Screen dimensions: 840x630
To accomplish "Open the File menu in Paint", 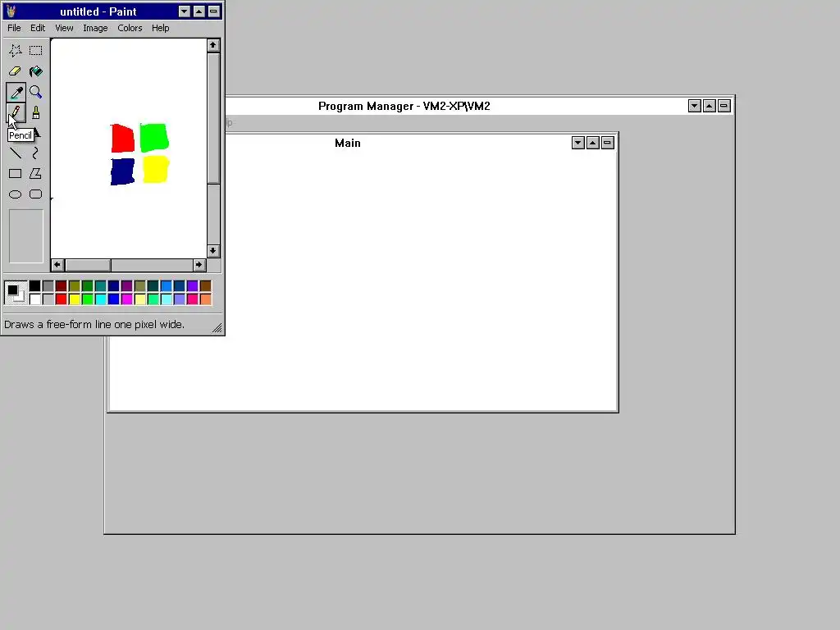I will pyautogui.click(x=14, y=28).
